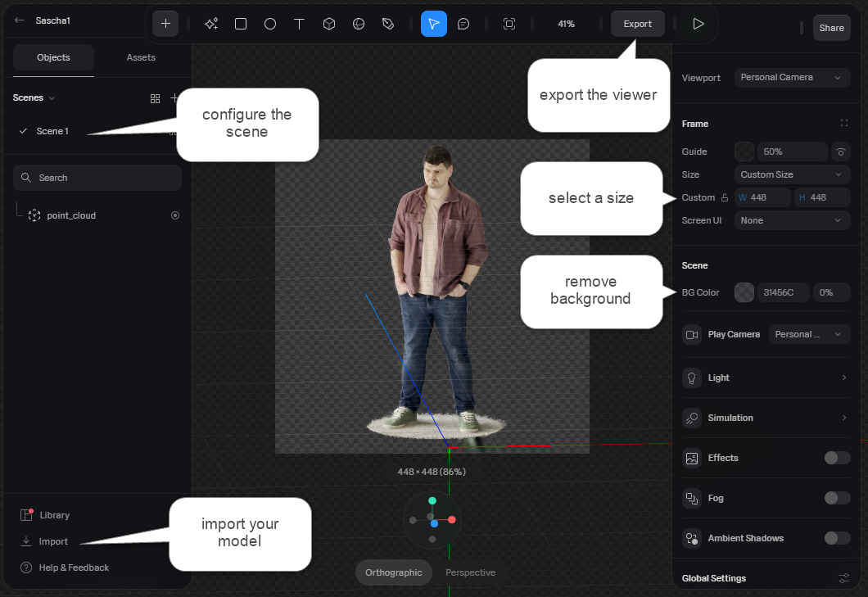Open the Viewport Personal Camera dropdown
The image size is (868, 597).
[791, 78]
